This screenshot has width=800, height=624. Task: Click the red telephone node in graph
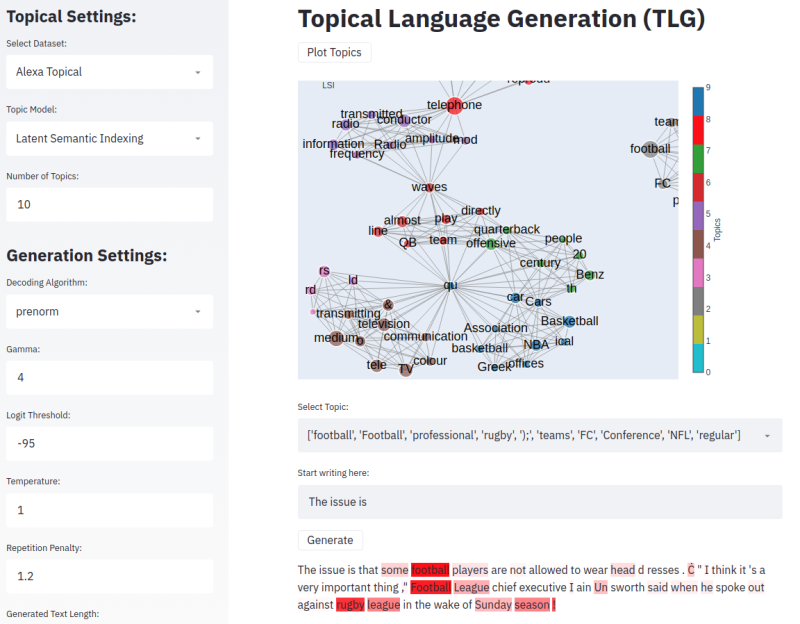coord(453,105)
